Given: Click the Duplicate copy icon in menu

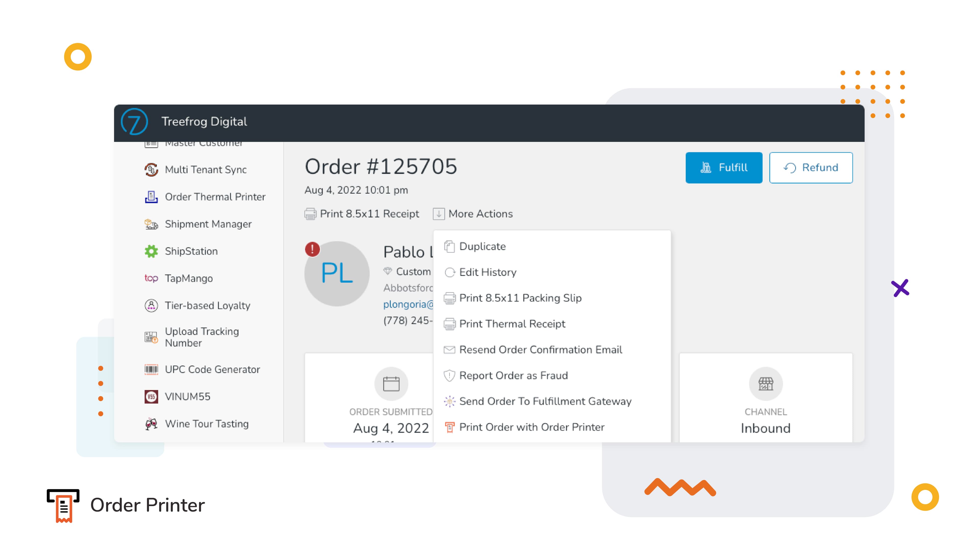Looking at the screenshot, I should 449,246.
